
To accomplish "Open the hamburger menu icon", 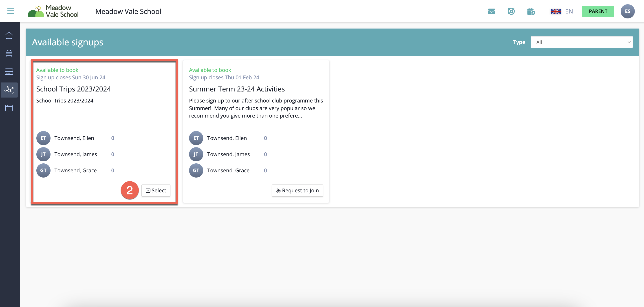I will 11,11.
